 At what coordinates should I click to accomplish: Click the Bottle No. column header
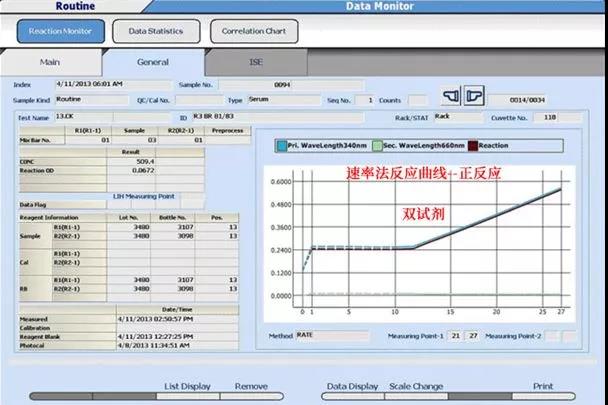173,218
